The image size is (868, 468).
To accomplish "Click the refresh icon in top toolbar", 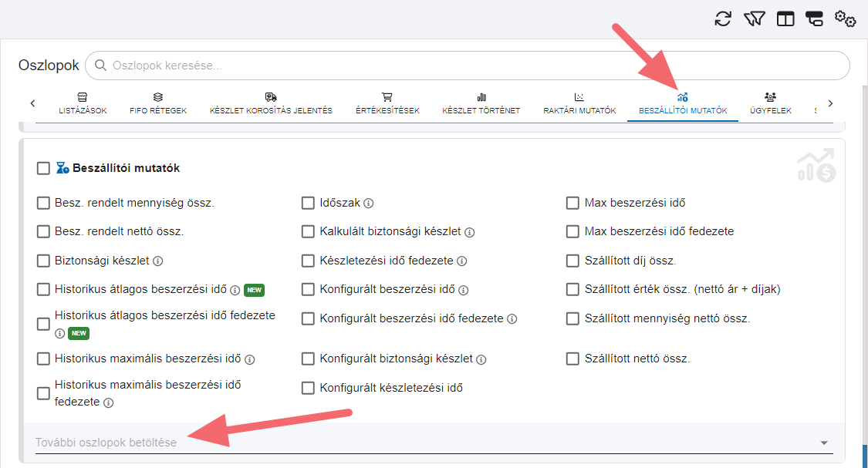I will pos(723,19).
